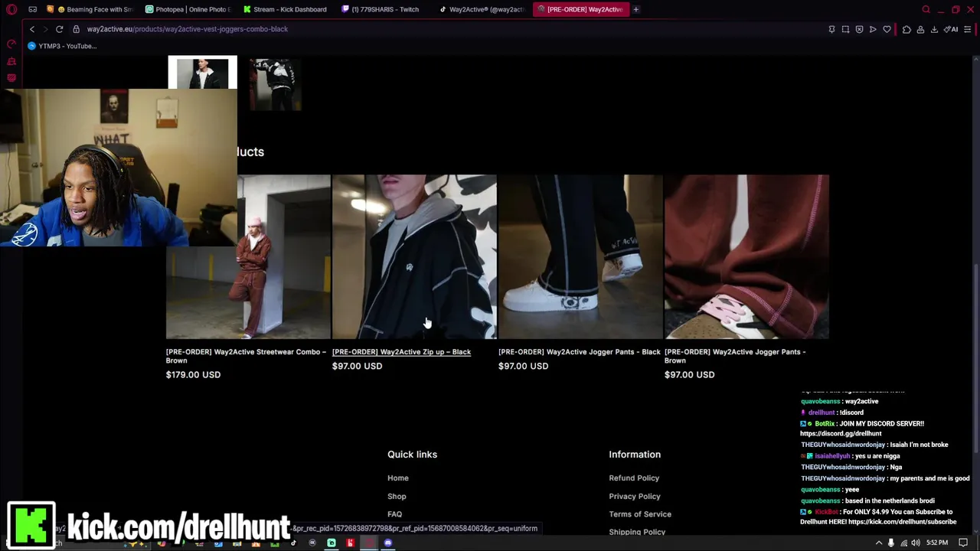Click the search tabs magnifier icon
The image size is (980, 551).
(x=926, y=9)
